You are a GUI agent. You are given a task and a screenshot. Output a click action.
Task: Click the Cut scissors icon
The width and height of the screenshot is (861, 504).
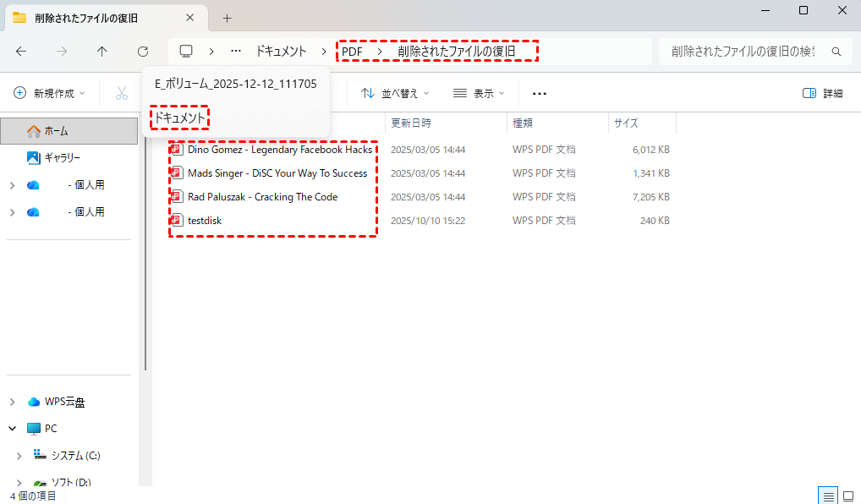(122, 93)
